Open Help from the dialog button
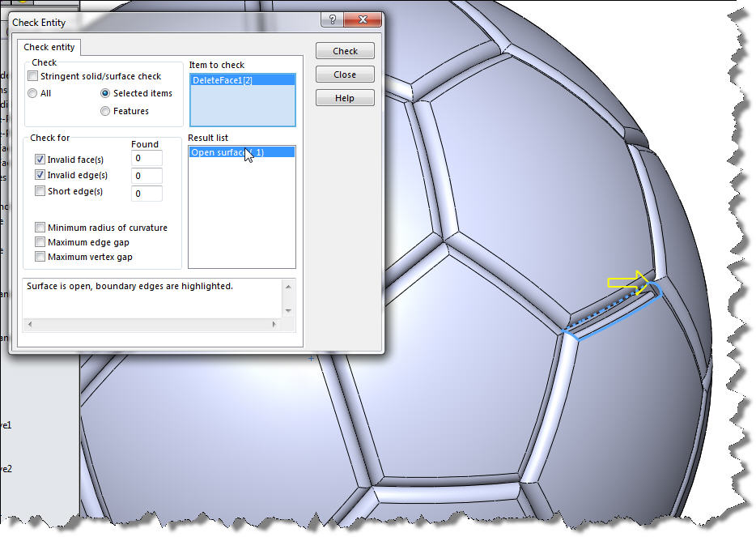 click(x=345, y=98)
